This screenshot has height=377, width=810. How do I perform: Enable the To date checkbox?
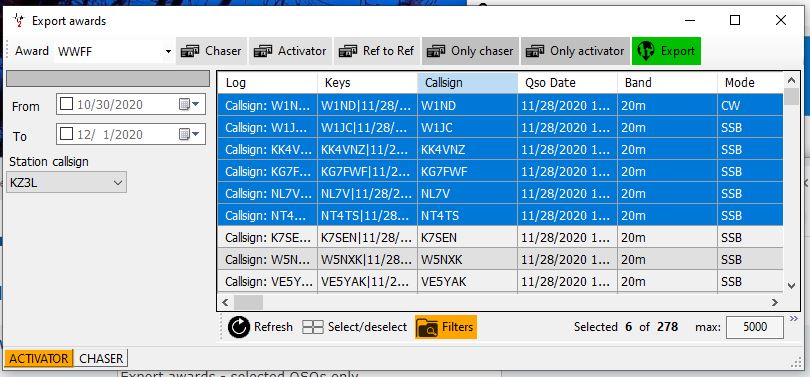(67, 134)
